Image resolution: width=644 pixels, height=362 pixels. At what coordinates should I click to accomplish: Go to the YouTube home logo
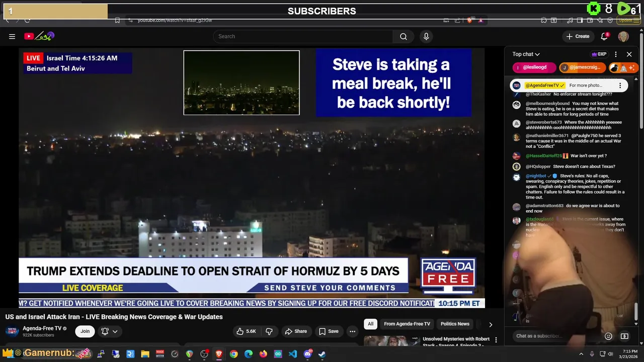point(39,36)
